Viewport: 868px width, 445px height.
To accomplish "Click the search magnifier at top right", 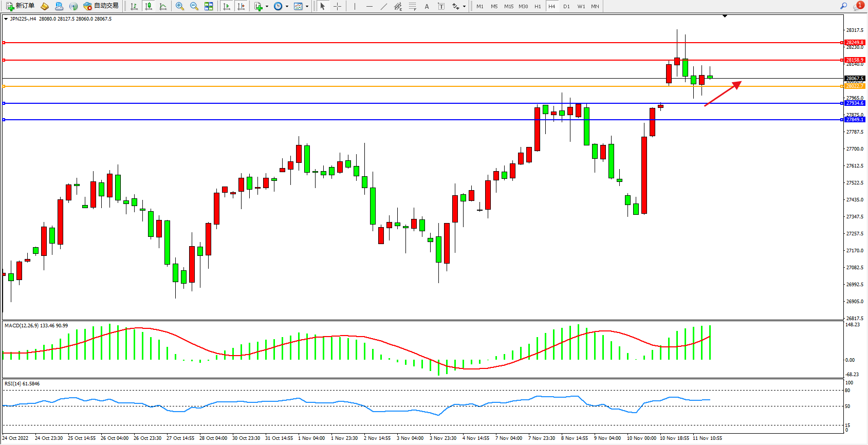I will coord(843,6).
